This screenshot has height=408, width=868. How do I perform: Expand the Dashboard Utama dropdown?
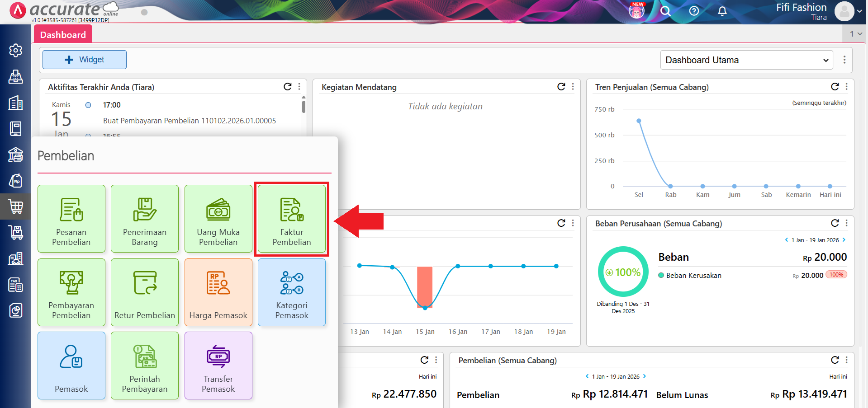click(x=746, y=60)
